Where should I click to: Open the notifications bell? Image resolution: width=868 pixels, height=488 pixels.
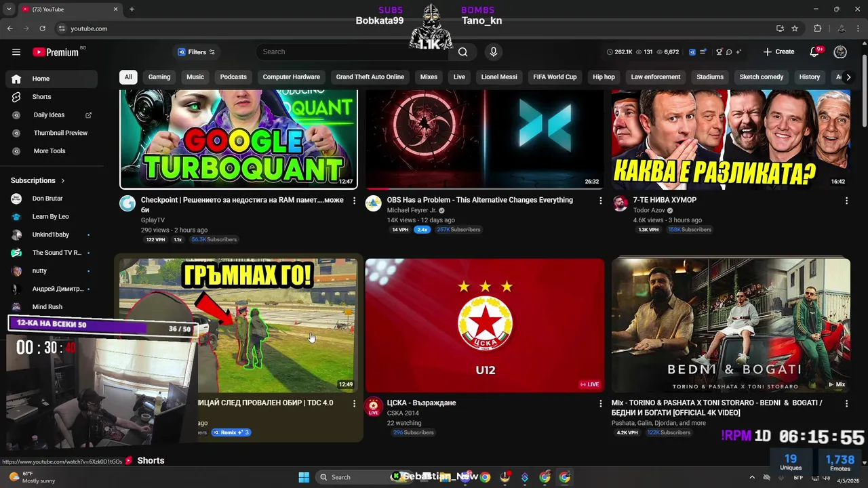coord(815,52)
